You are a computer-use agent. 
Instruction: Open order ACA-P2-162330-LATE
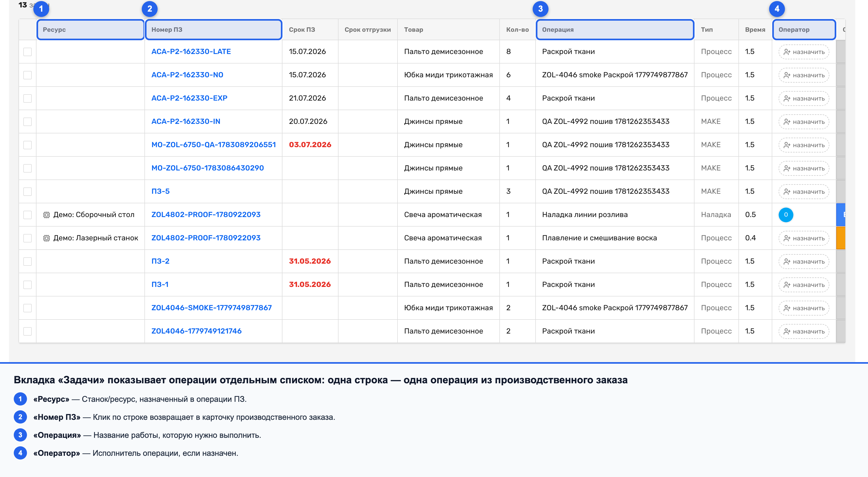[191, 52]
